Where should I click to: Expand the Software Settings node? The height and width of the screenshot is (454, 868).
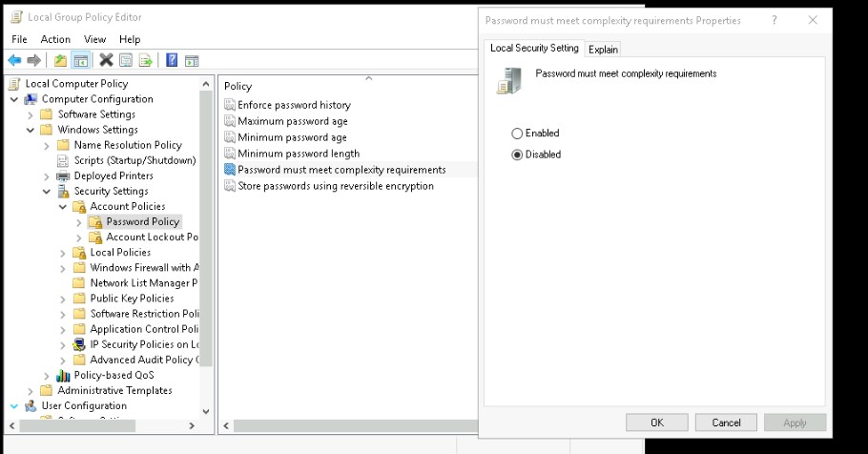point(31,114)
